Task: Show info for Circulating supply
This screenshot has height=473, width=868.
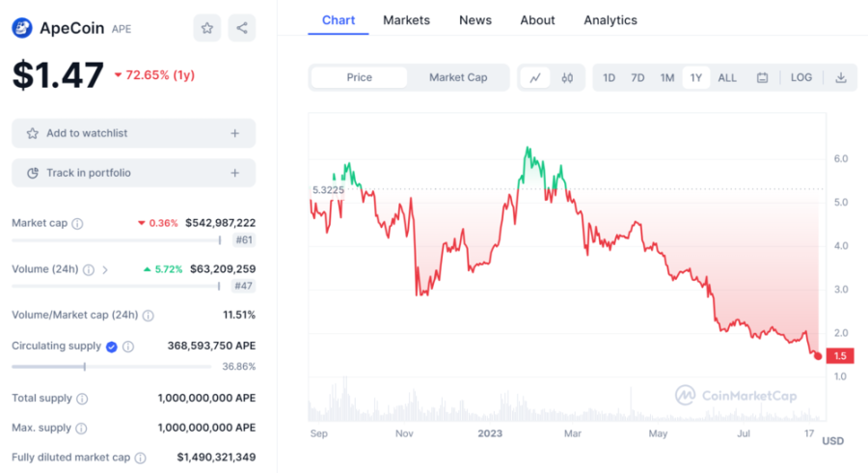Action: [128, 347]
